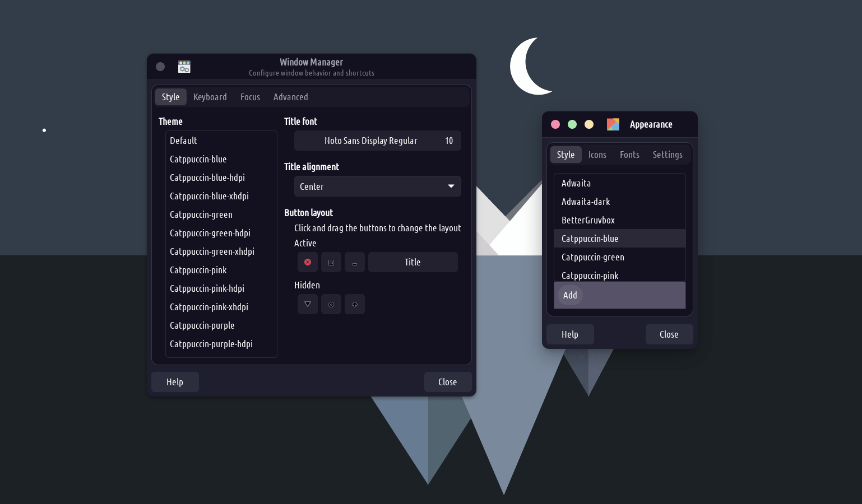Click the Window Manager app icon in titlebar
The height and width of the screenshot is (504, 862).
(x=184, y=67)
